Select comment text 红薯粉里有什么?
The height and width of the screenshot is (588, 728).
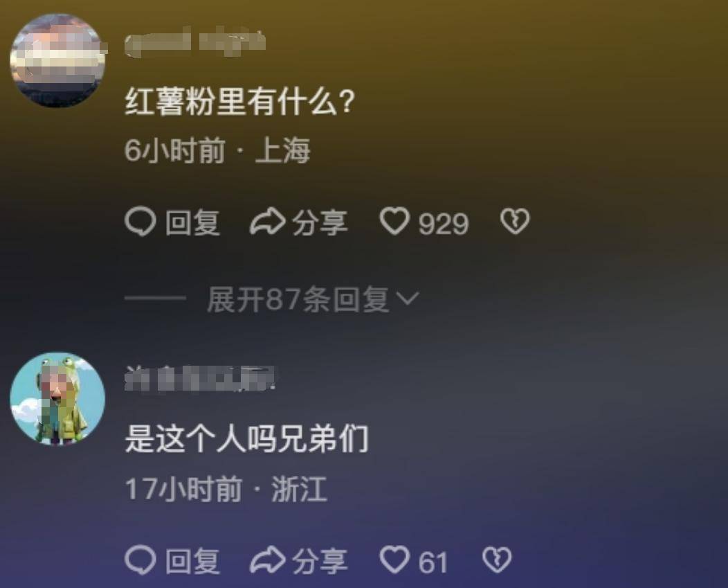240,101
